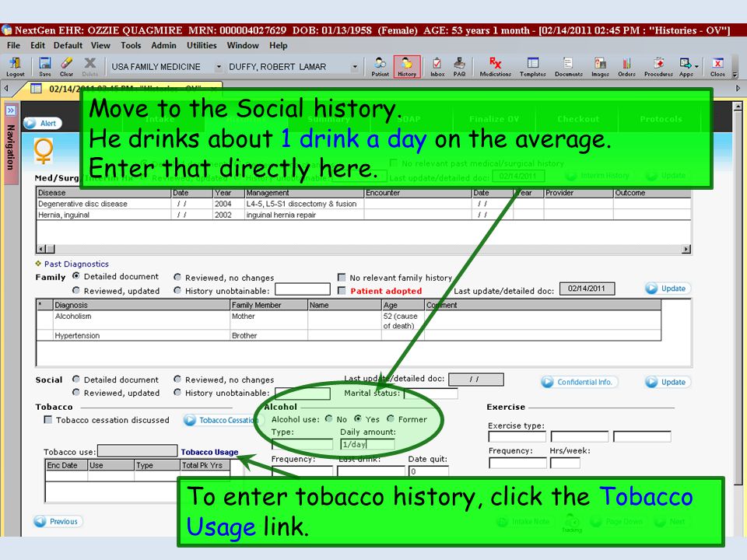Set Alcohol use to Former
This screenshot has width=747, height=560.
(x=391, y=418)
